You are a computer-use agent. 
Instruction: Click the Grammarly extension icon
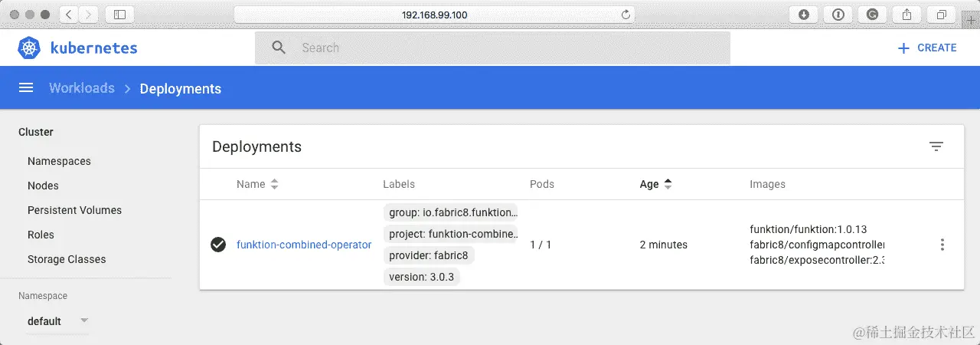pos(872,15)
